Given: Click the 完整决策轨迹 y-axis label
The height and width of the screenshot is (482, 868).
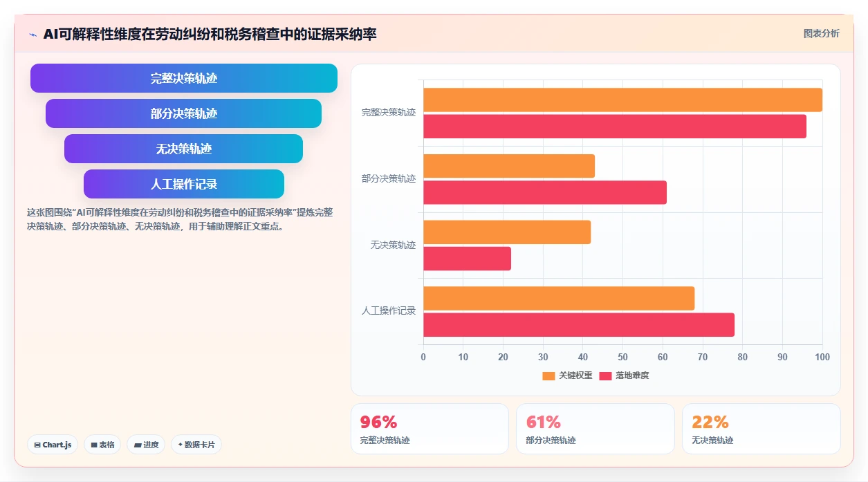Looking at the screenshot, I should 389,112.
